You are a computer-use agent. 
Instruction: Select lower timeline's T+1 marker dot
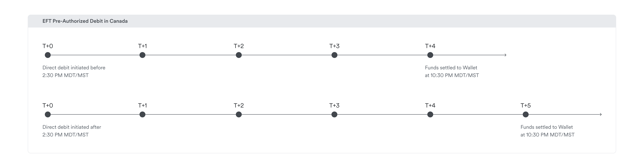point(142,114)
